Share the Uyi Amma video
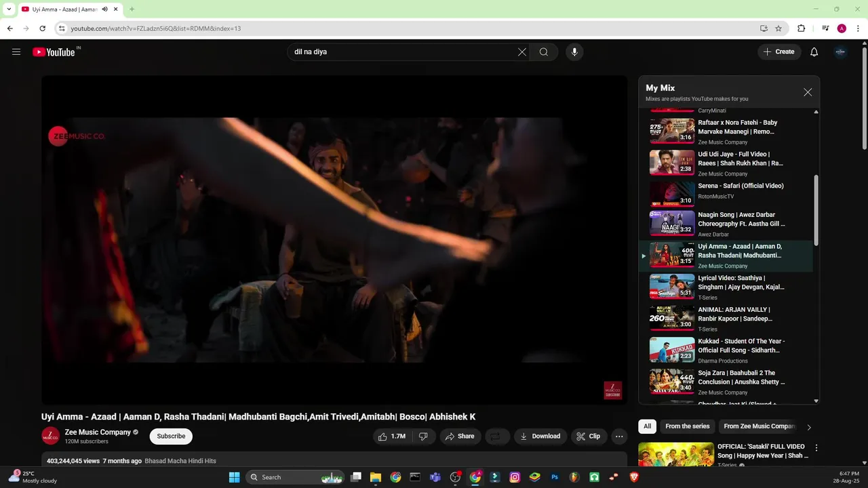 (x=460, y=436)
